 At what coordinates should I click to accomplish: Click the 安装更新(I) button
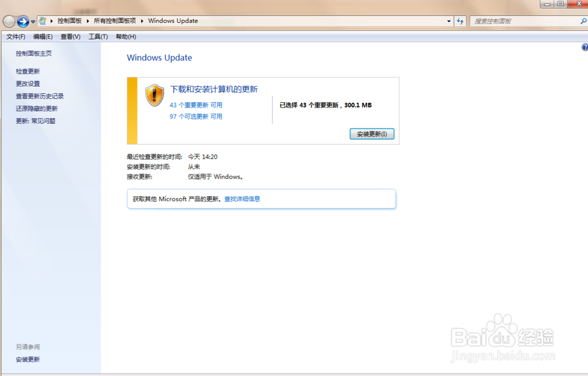point(372,134)
